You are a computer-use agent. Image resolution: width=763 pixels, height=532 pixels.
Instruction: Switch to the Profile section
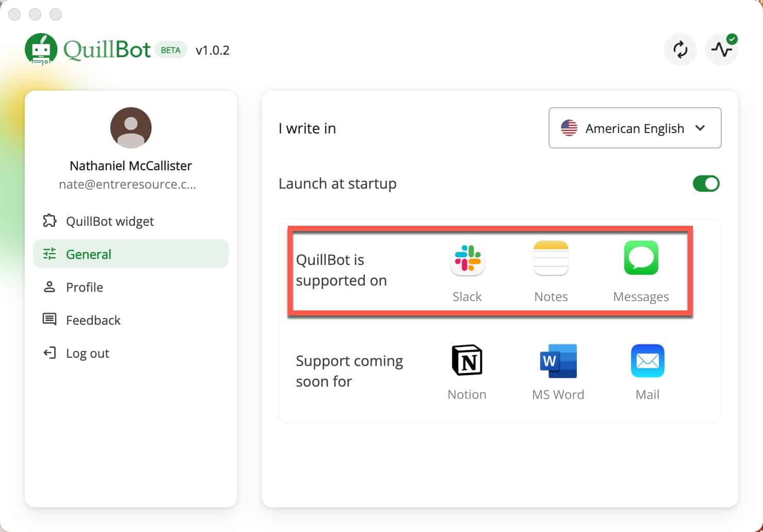[x=84, y=287]
